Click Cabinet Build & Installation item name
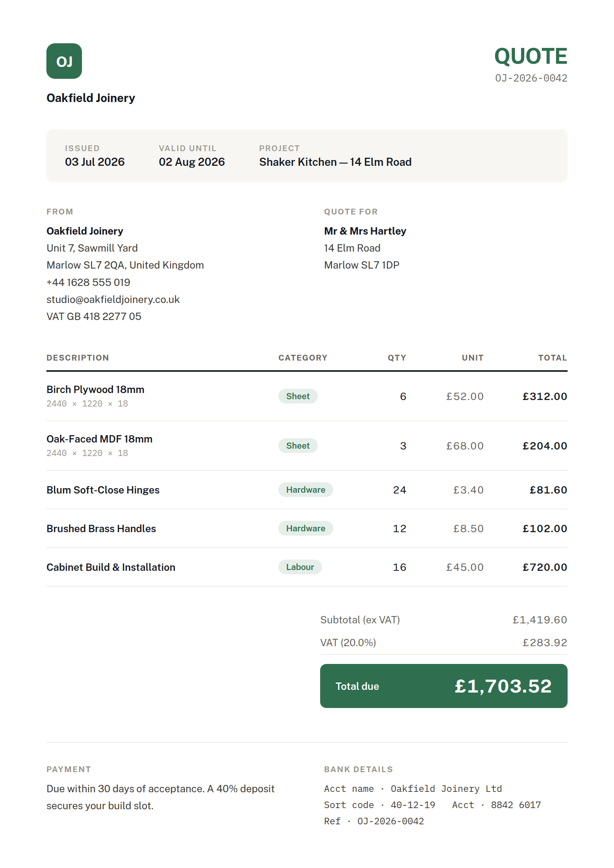The image size is (614, 868). click(x=111, y=567)
